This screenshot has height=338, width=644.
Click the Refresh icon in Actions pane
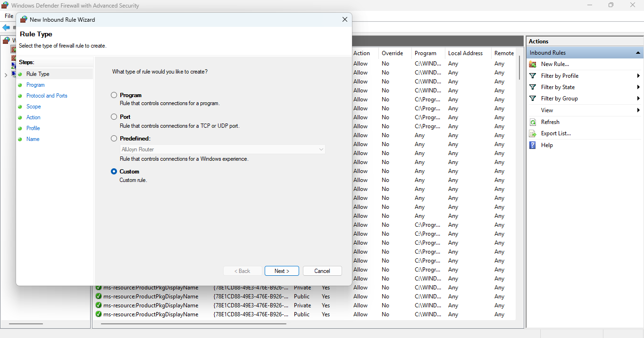point(533,122)
